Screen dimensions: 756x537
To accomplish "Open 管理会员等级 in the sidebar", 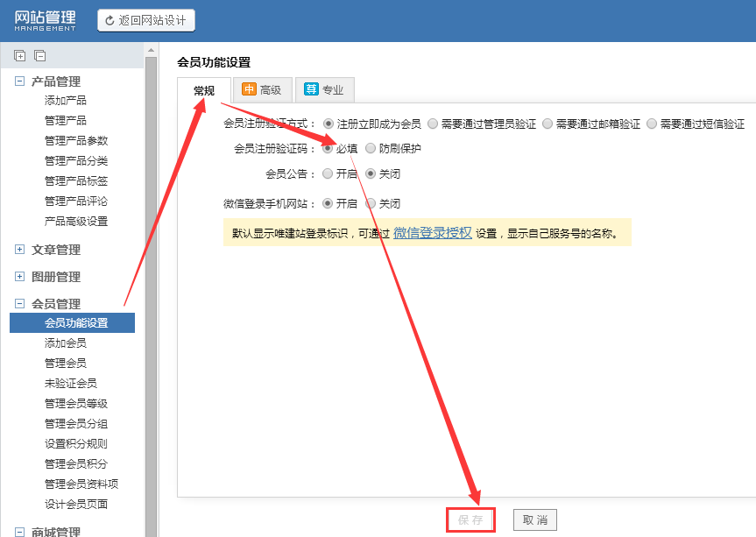I will [x=76, y=404].
